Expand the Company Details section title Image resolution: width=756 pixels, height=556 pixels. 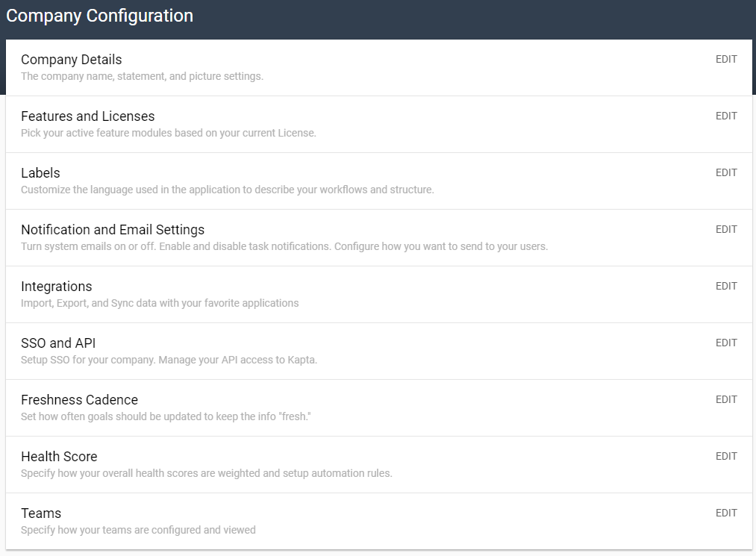(71, 60)
